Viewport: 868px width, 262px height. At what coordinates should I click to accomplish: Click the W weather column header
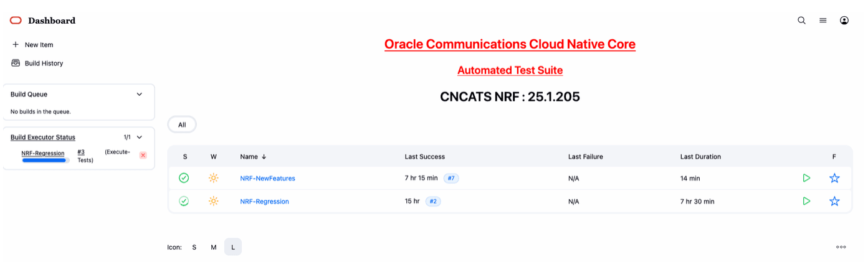(214, 157)
